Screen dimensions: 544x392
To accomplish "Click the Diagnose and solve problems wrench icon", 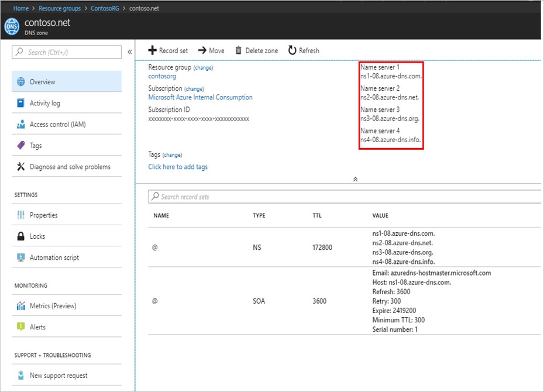I will [21, 167].
